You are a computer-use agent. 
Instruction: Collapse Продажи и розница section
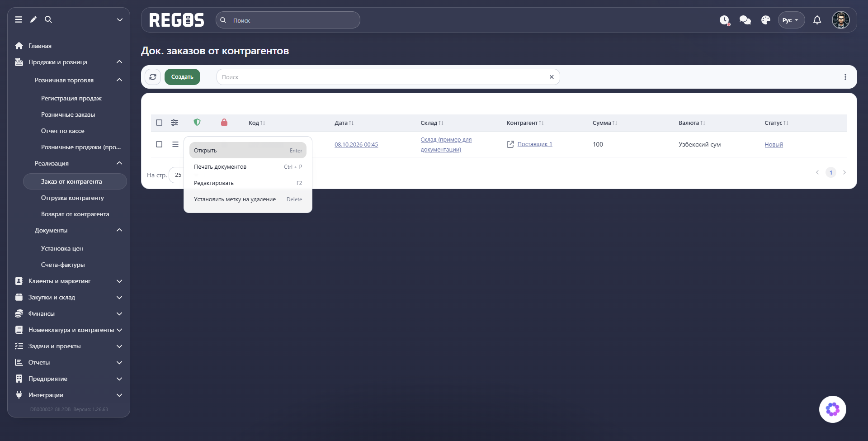pyautogui.click(x=119, y=62)
